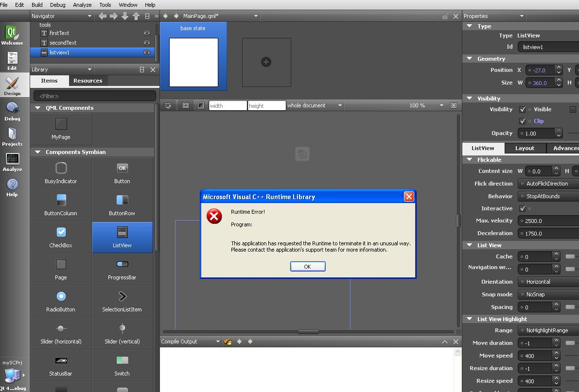Click the Help mode icon
The width and height of the screenshot is (579, 392).
point(12,187)
